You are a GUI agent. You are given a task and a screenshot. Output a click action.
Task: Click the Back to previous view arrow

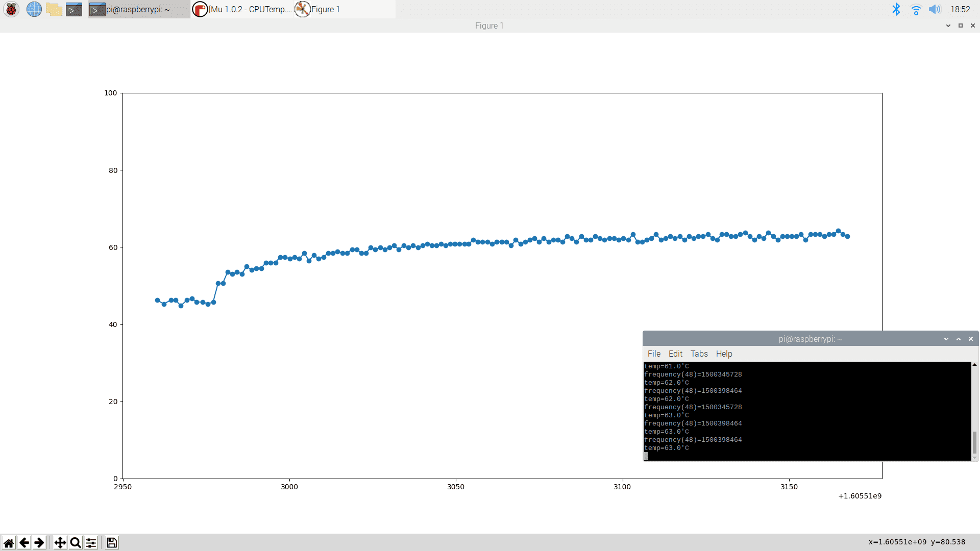pos(24,542)
